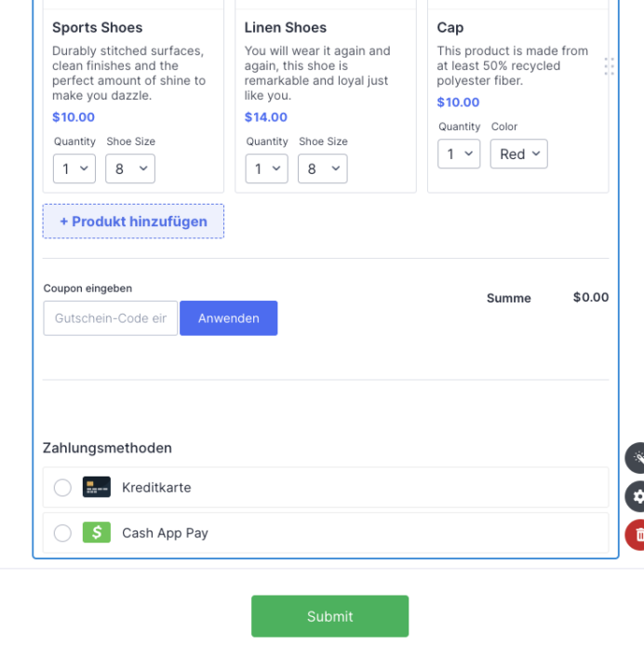Open the magic wand wizard tool

point(637,458)
